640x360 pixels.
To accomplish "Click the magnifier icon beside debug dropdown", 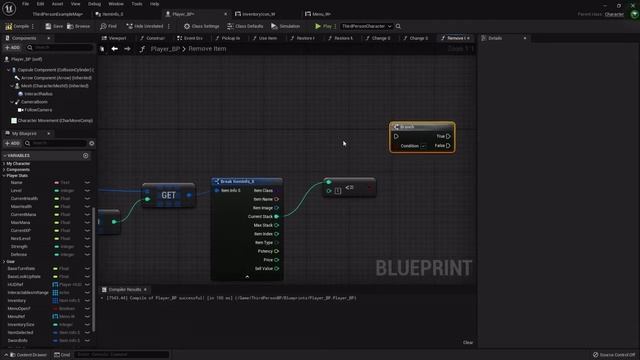I will (398, 26).
